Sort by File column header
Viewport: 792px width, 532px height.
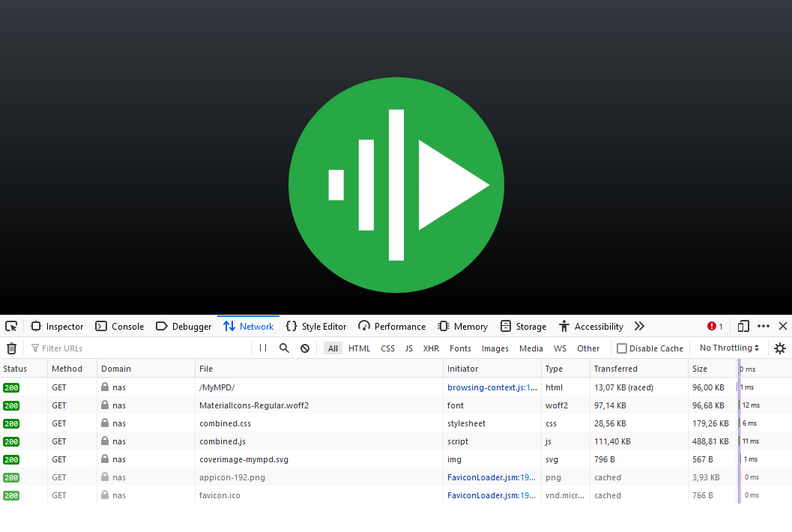(319, 369)
